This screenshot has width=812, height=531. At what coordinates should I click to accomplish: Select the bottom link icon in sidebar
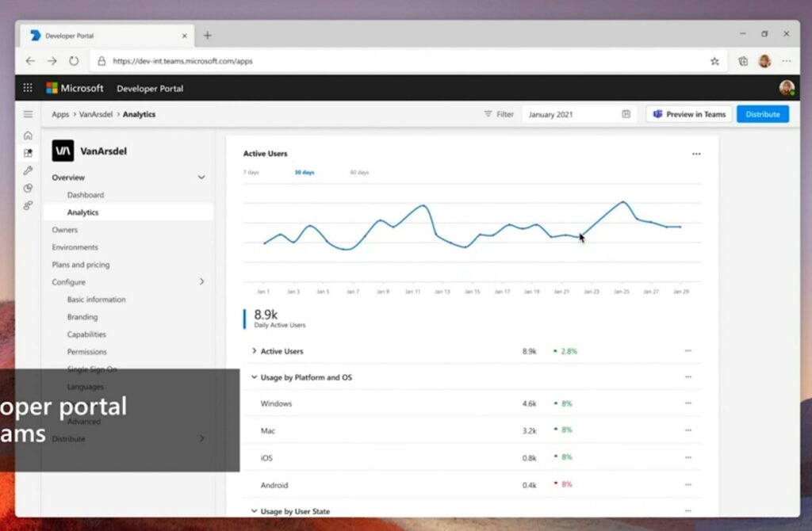29,205
